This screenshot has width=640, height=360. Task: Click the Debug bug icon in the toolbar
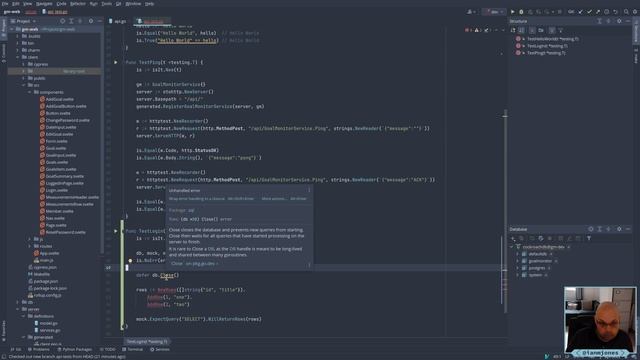(521, 12)
